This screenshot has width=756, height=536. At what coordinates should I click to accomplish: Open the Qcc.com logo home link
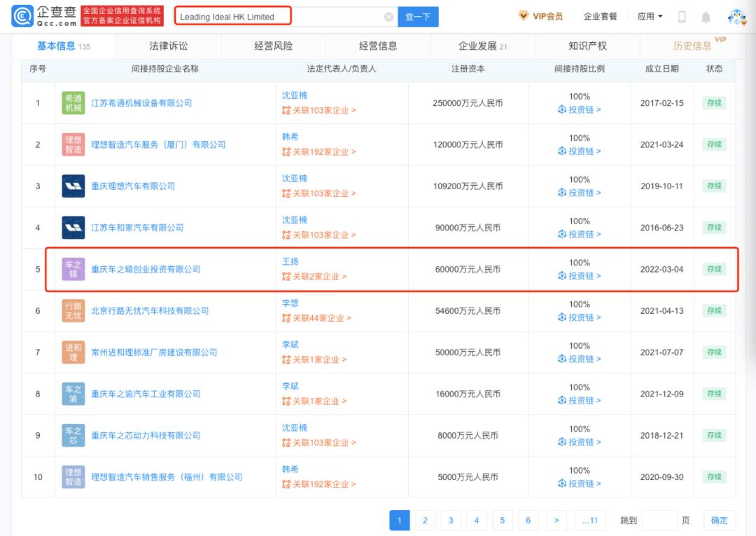point(44,16)
